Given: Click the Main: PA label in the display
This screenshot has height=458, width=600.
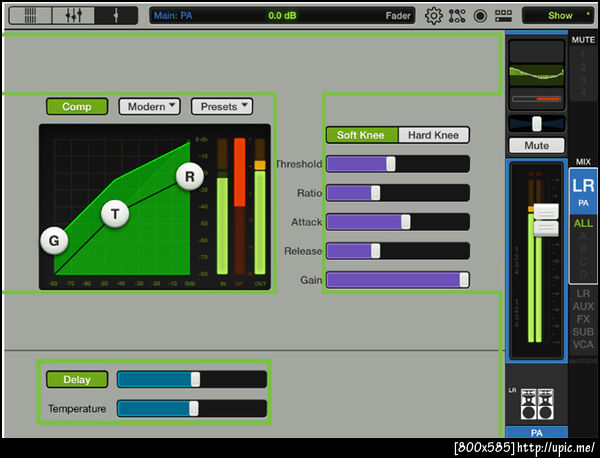Looking at the screenshot, I should point(173,16).
